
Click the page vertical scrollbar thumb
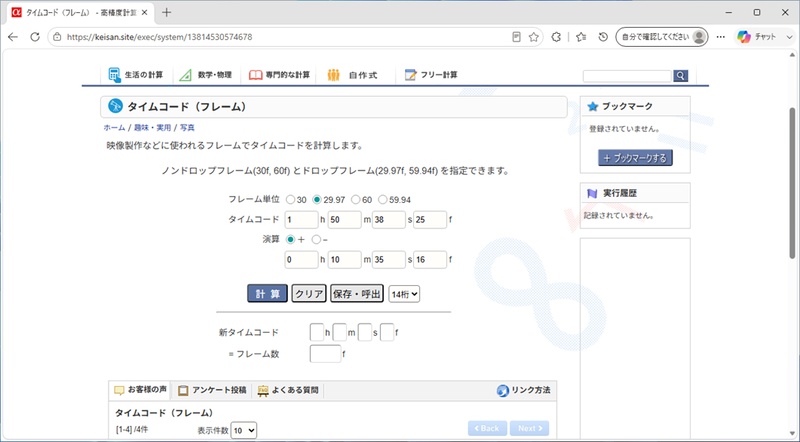coord(792,184)
